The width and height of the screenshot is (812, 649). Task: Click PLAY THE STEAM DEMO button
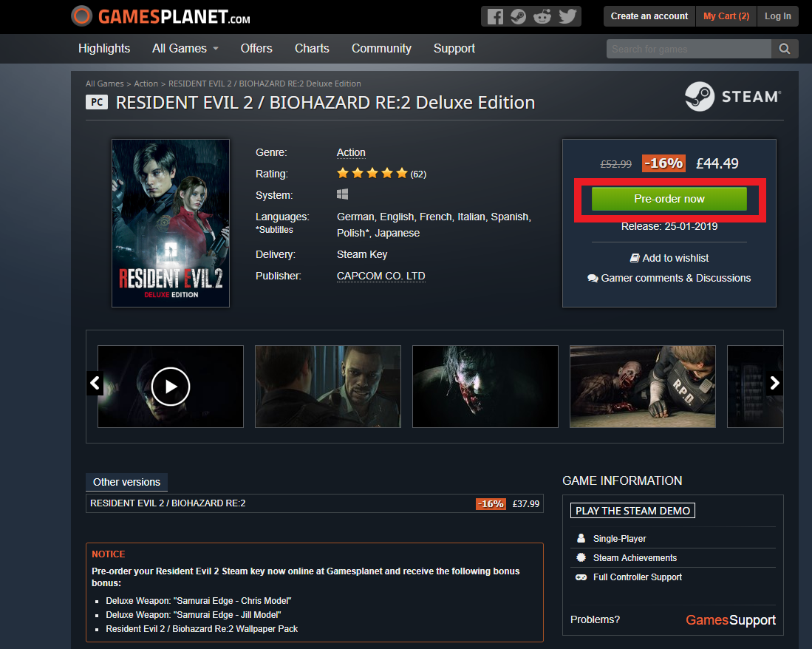632,511
